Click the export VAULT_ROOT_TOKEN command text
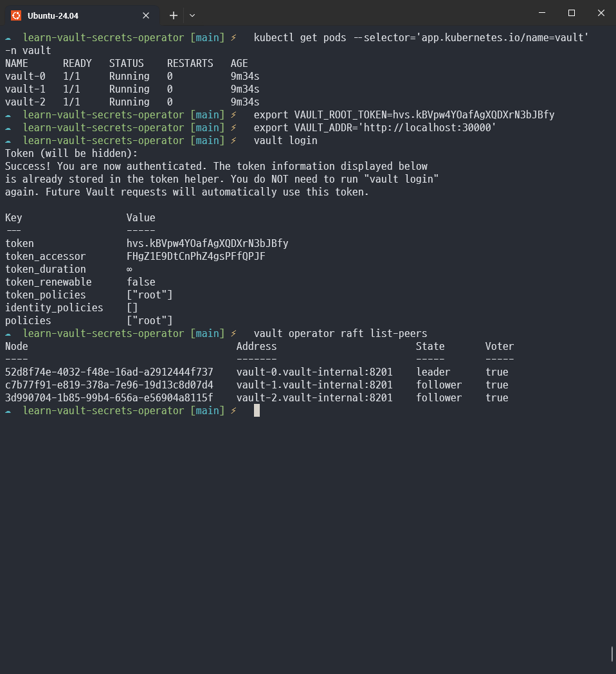Screen dimensions: 616x674 pyautogui.click(x=404, y=114)
